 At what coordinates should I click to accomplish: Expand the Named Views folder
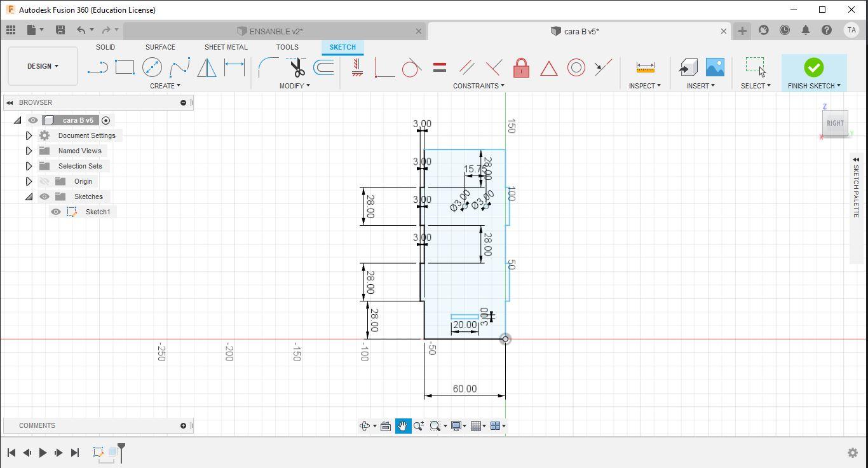(29, 151)
